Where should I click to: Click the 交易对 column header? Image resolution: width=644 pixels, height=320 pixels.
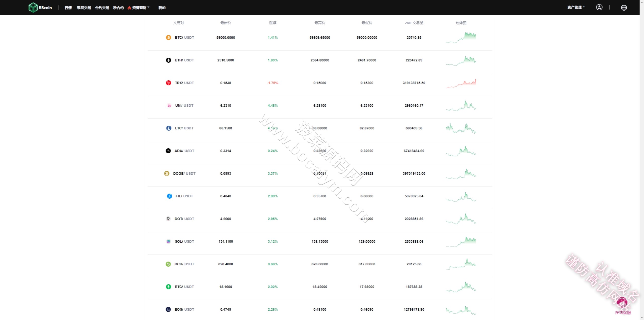pos(179,23)
